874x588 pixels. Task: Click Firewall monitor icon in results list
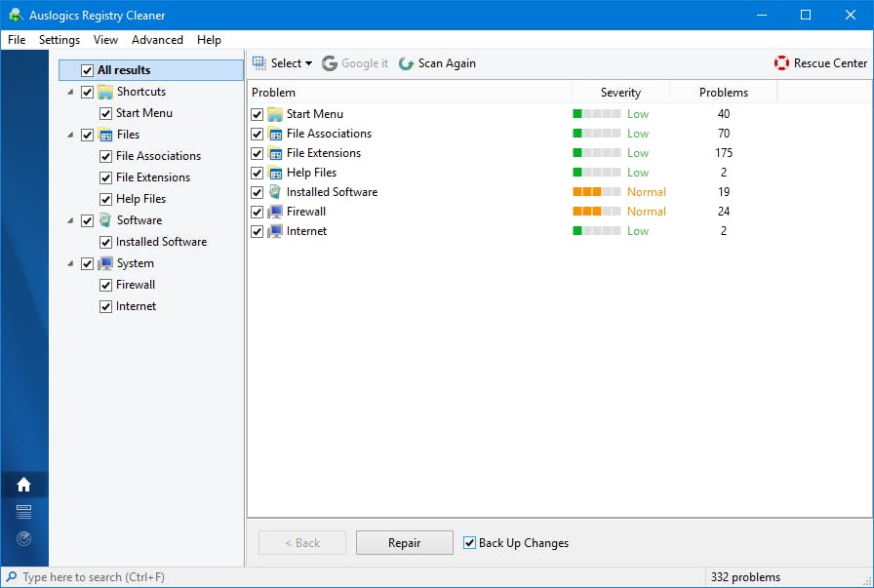point(275,212)
